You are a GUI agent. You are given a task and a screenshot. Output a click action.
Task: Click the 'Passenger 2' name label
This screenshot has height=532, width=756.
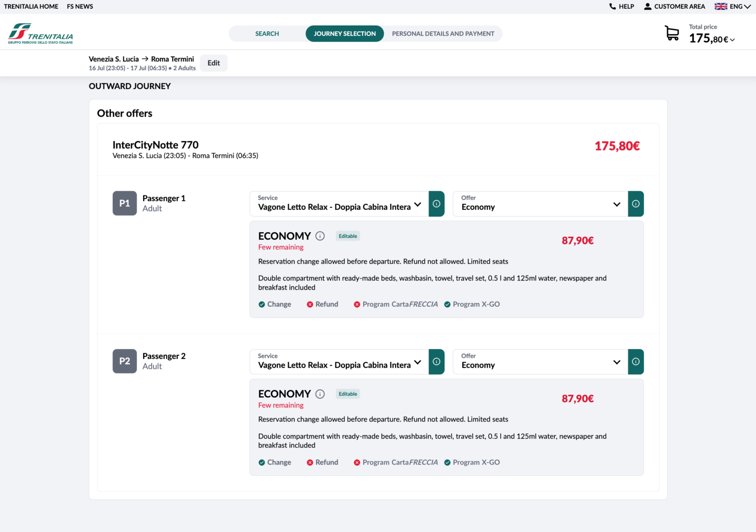pos(164,356)
